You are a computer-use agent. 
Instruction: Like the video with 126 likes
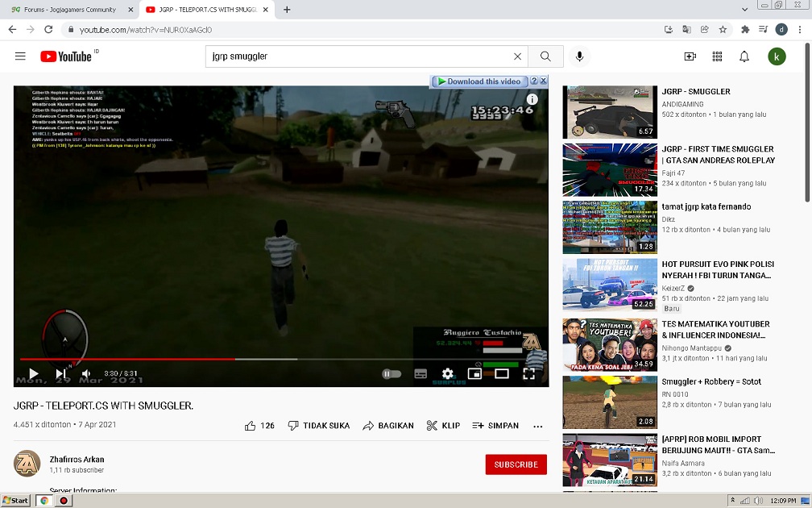click(259, 426)
